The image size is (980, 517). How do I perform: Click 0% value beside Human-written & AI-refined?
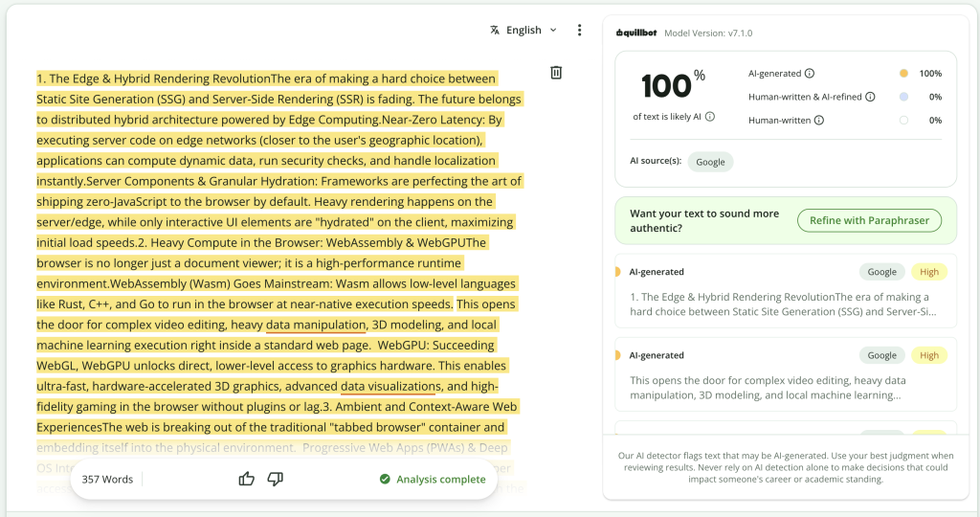point(935,97)
